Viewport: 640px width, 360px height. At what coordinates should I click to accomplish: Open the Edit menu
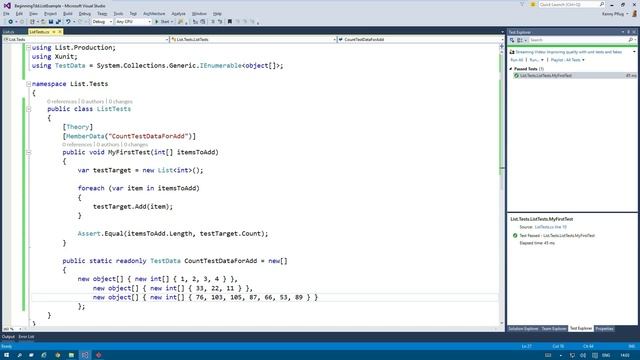coord(19,13)
